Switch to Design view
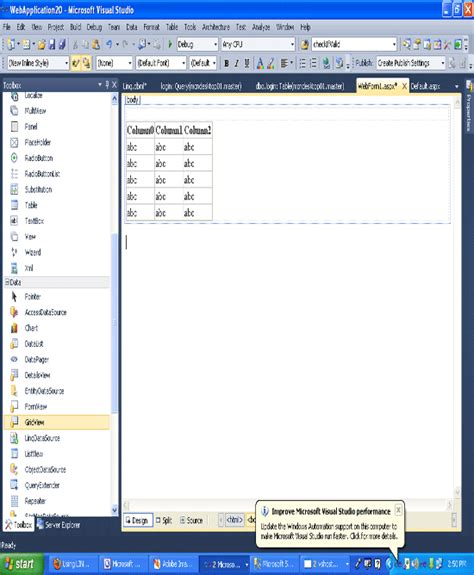This screenshot has width=474, height=575. (x=137, y=520)
